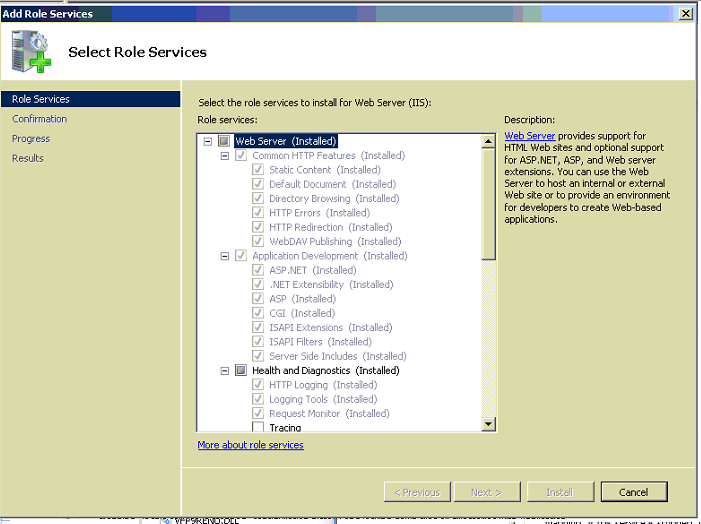This screenshot has height=524, width=701.
Task: Open the More about role services link
Action: [x=251, y=445]
